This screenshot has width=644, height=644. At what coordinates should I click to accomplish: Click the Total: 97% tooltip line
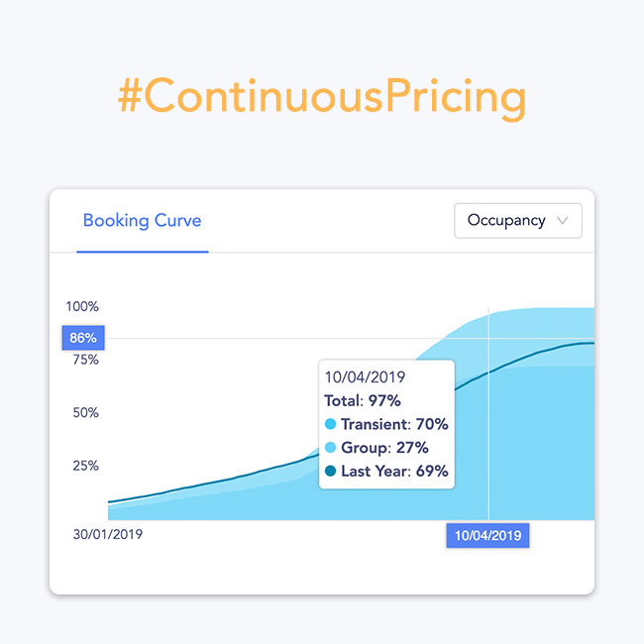pyautogui.click(x=363, y=400)
